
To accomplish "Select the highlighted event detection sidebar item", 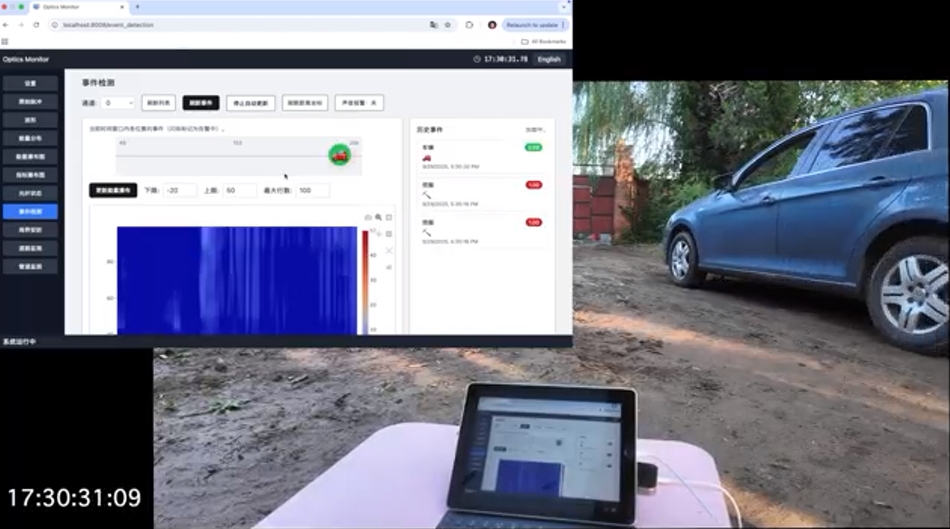I will [30, 212].
